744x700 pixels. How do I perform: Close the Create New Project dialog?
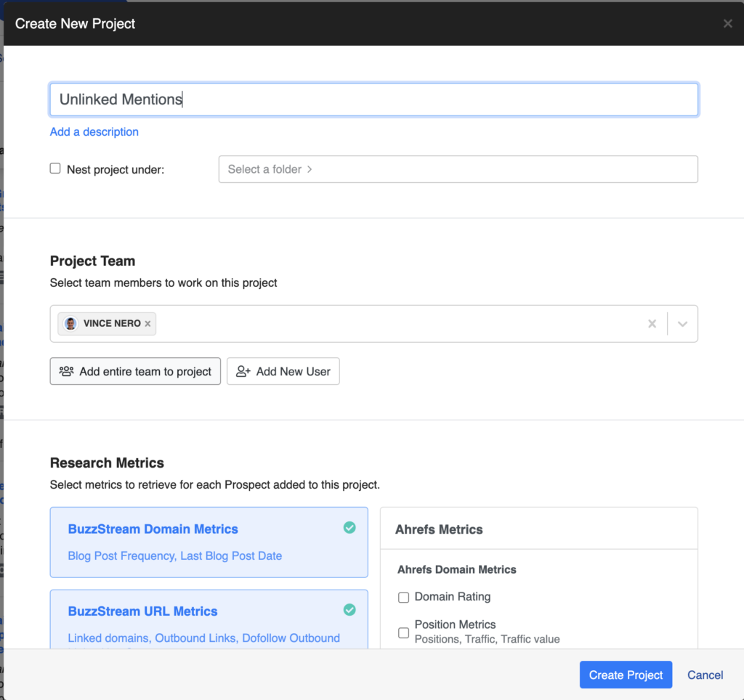tap(727, 24)
